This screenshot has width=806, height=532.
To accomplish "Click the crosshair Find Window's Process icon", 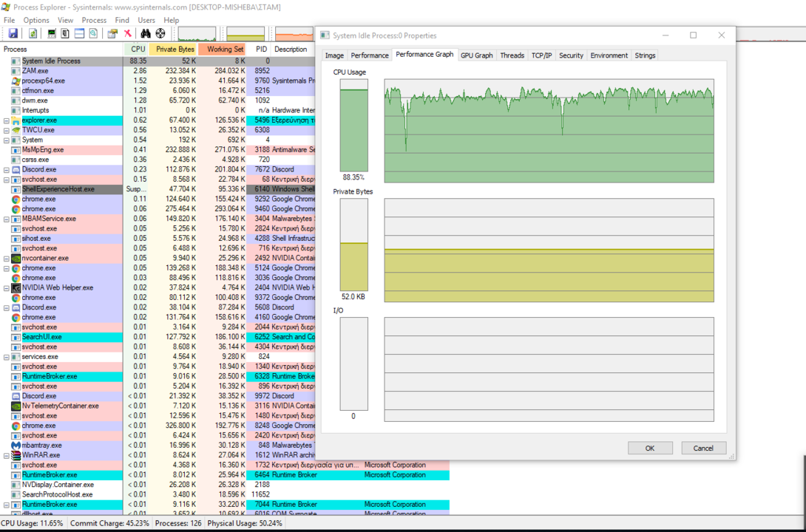I will tap(160, 33).
